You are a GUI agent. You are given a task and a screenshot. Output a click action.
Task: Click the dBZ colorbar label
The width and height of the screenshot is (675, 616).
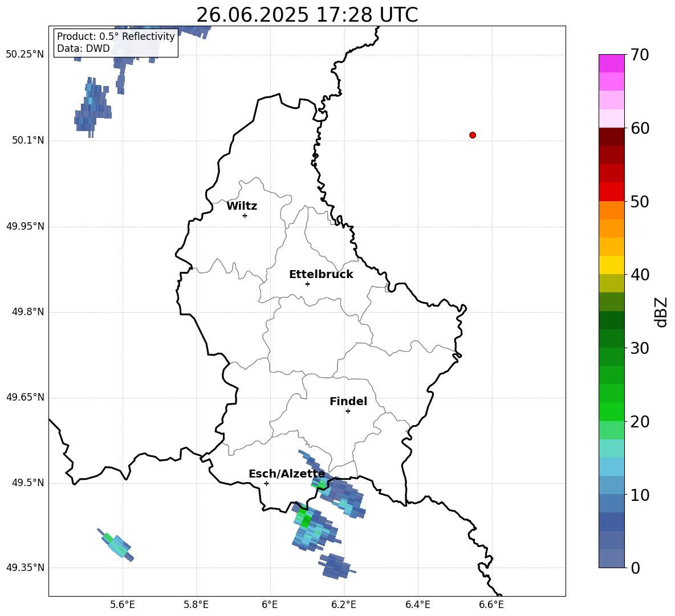point(660,312)
